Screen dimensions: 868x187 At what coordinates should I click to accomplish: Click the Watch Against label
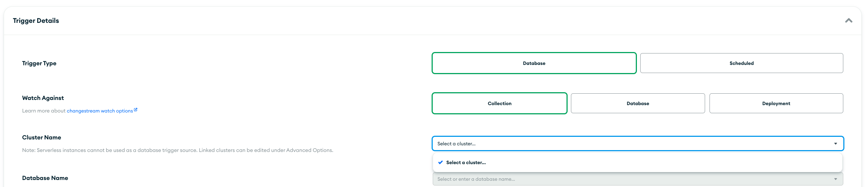(x=43, y=98)
